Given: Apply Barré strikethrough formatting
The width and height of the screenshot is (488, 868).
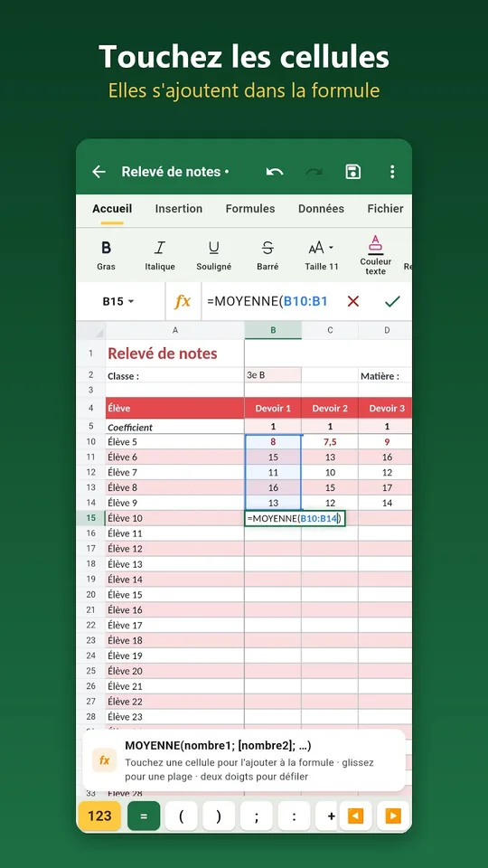Looking at the screenshot, I should pos(267,255).
